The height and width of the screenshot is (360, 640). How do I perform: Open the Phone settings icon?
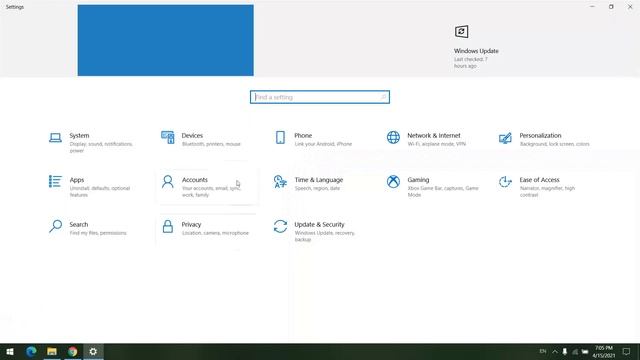click(x=280, y=138)
